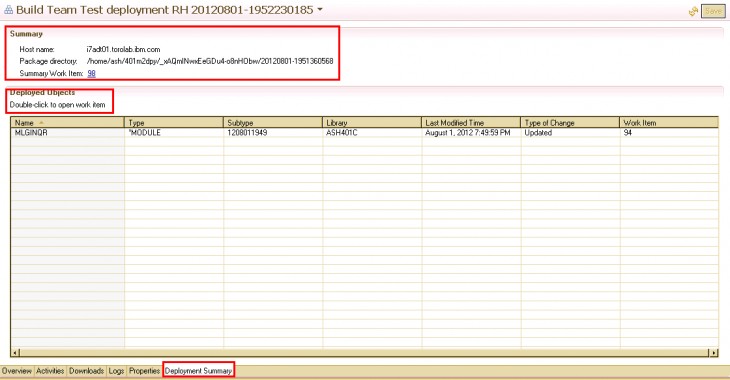
Task: Click the right scroll arrow of table
Action: point(714,353)
